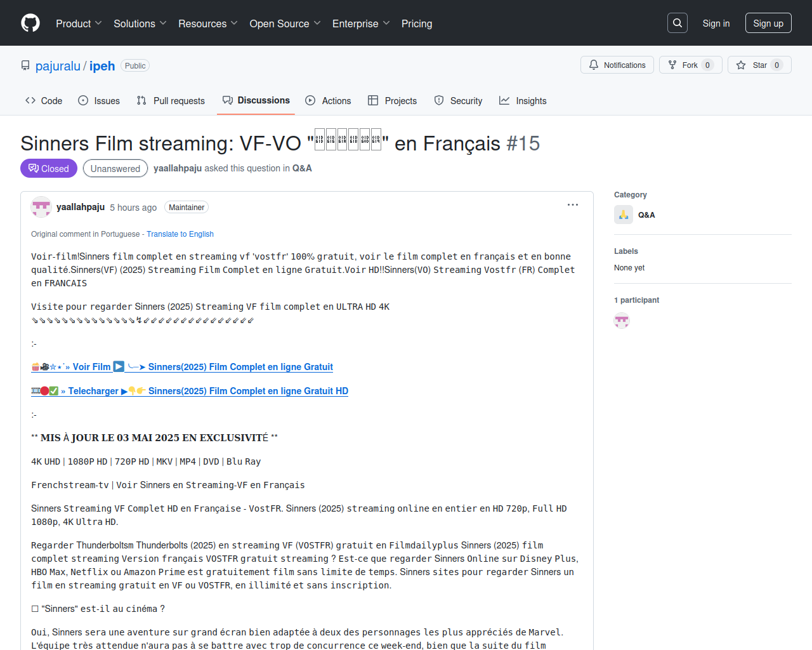The image size is (812, 650).
Task: Click the Q&A category emoji icon
Action: tap(624, 215)
